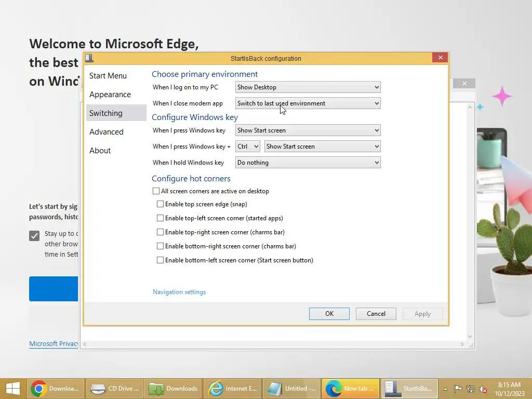Open 'When I log on to my PC' dropdown
The image size is (532, 399).
(308, 87)
